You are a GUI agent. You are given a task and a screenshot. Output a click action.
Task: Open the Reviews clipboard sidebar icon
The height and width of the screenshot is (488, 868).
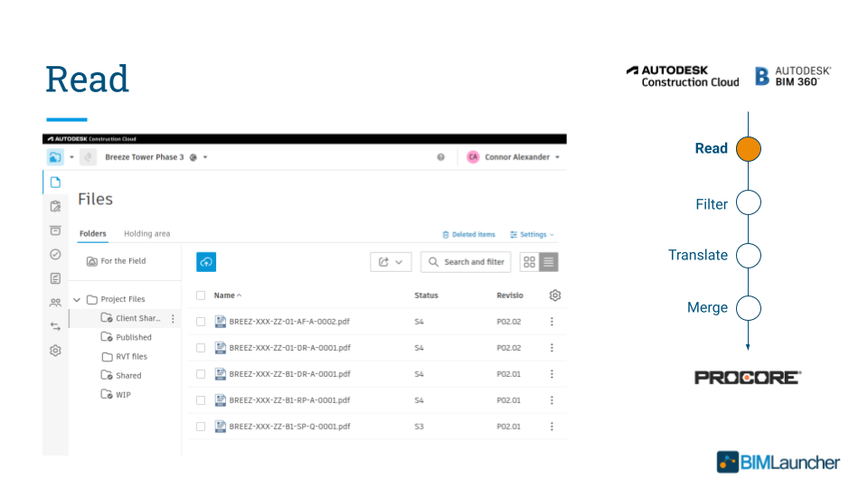point(55,206)
